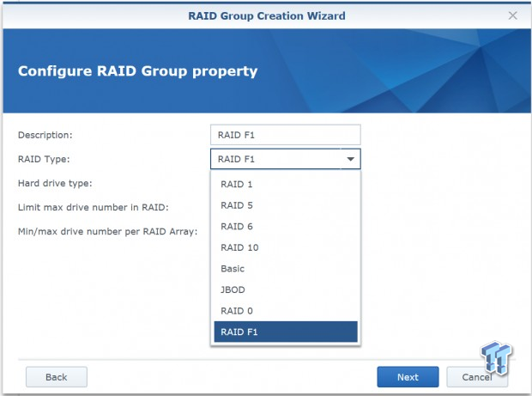Click the 'Description:' label
This screenshot has width=532, height=396.
pos(45,135)
